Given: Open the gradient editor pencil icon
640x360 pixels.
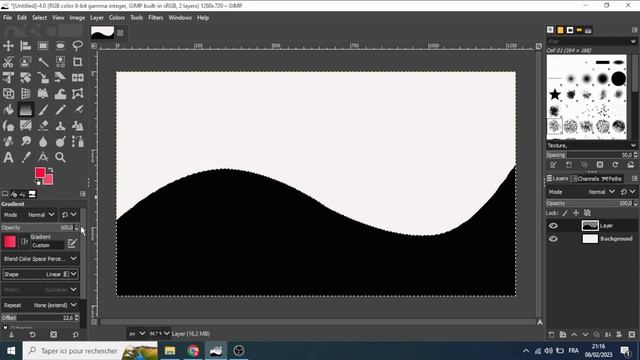Looking at the screenshot, I should 72,243.
